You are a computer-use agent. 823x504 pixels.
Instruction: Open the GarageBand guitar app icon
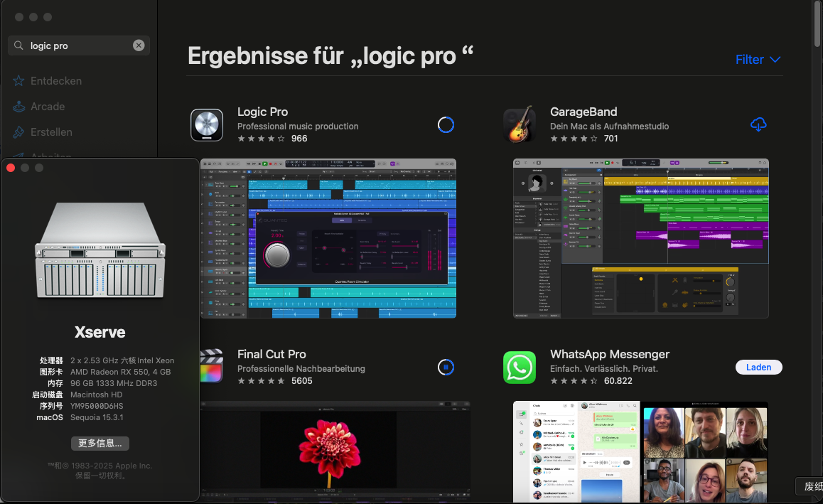coord(520,124)
